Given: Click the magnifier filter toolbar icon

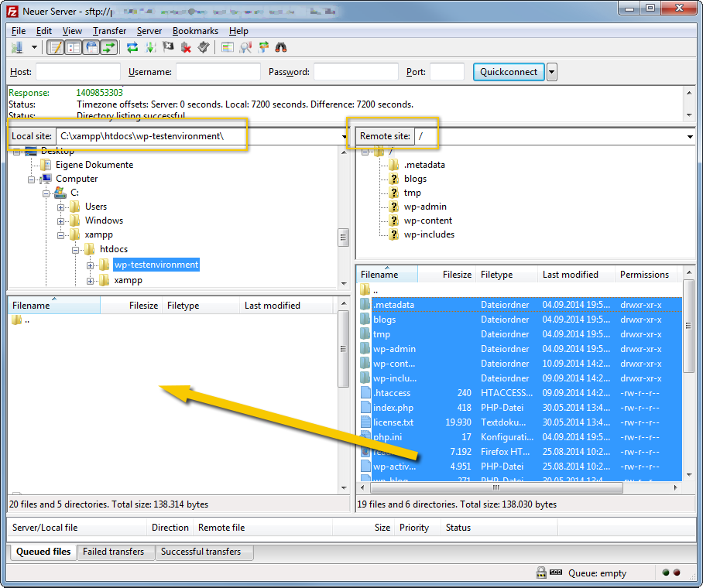Looking at the screenshot, I should pyautogui.click(x=245, y=47).
